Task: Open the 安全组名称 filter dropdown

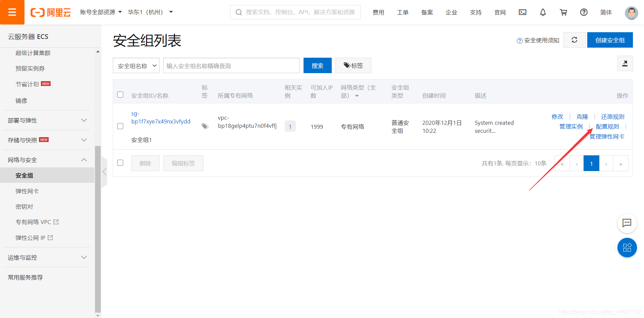Action: tap(136, 66)
